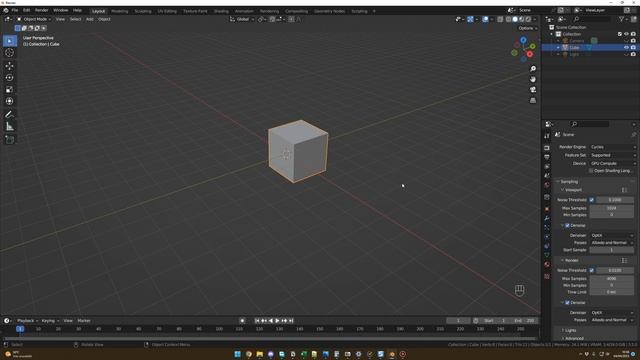Open the timeline Playback menu
640x360 pixels.
[x=27, y=321]
